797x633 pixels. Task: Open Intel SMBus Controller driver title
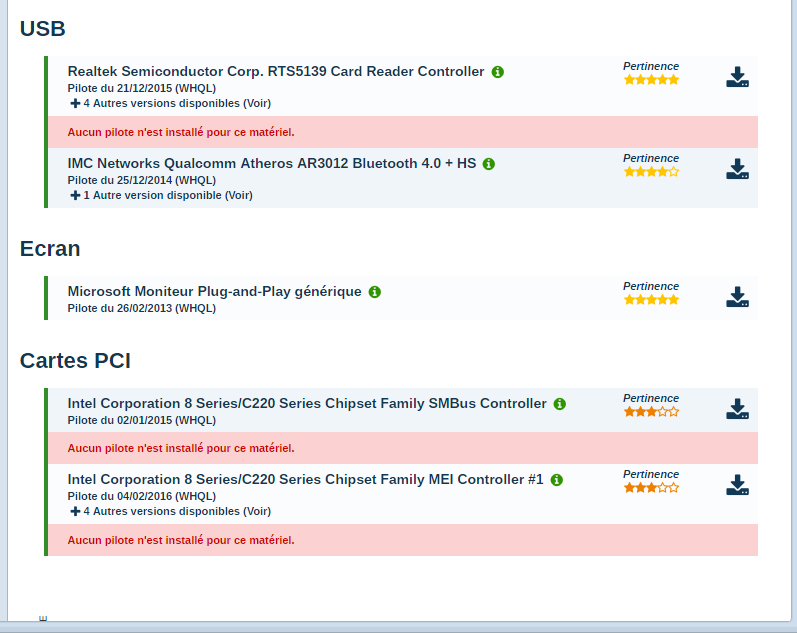pos(307,404)
